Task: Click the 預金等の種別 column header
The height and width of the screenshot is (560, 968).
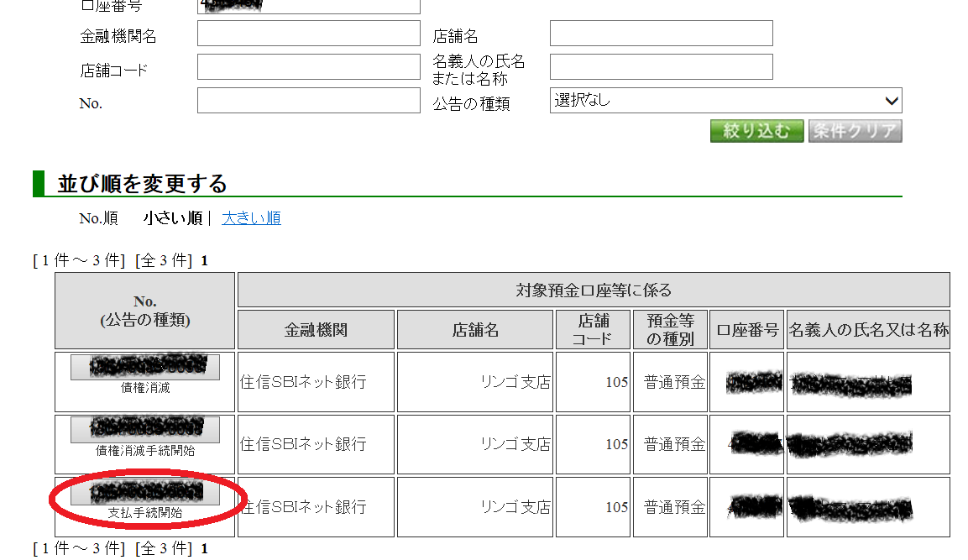Action: coord(669,330)
